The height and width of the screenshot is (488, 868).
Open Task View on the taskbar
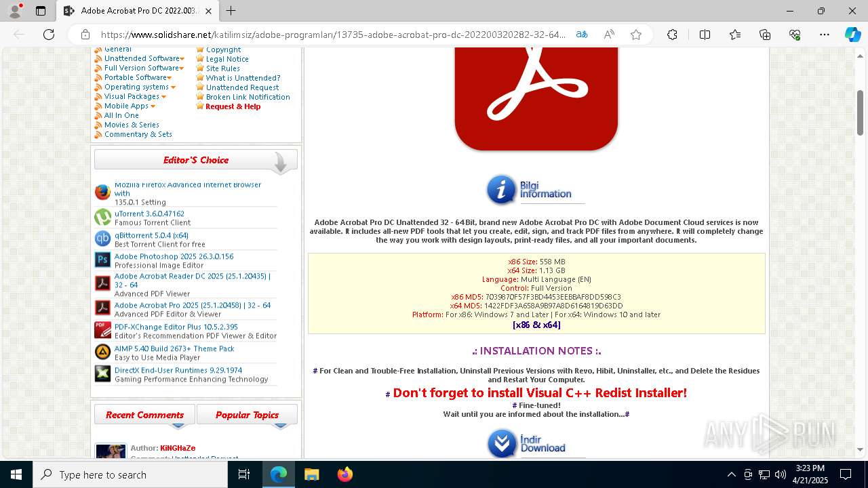(x=244, y=474)
